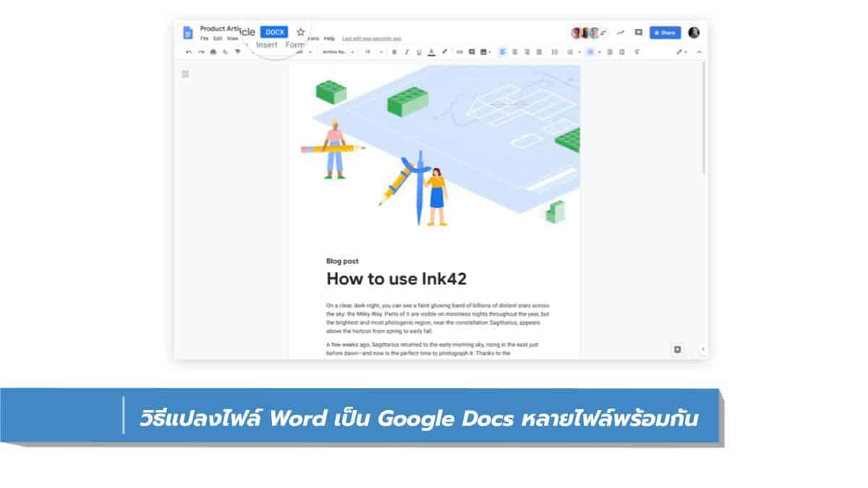Open the Help menu
Image resolution: width=868 pixels, height=488 pixels.
click(x=329, y=38)
